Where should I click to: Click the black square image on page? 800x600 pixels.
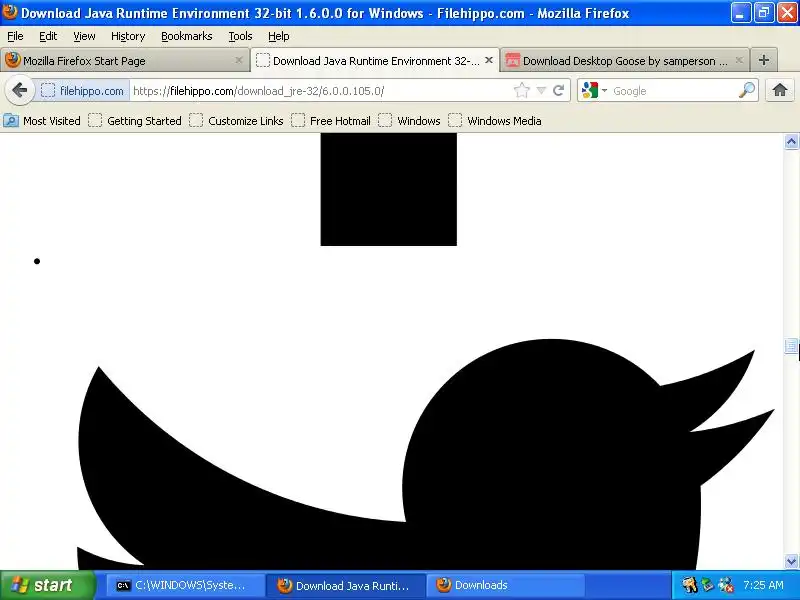point(389,189)
